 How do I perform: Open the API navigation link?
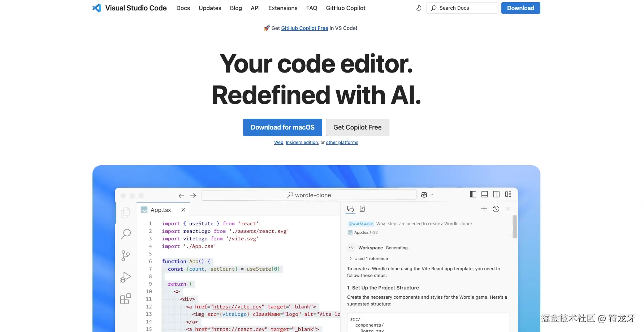(255, 8)
